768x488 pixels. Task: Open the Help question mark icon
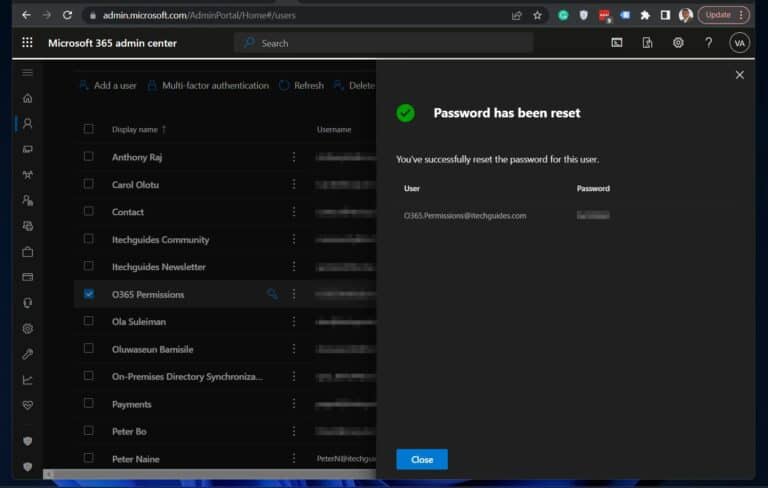tap(708, 43)
